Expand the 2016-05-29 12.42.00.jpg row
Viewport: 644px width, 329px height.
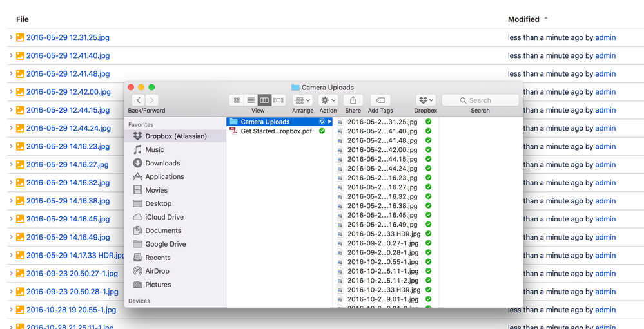(x=11, y=92)
